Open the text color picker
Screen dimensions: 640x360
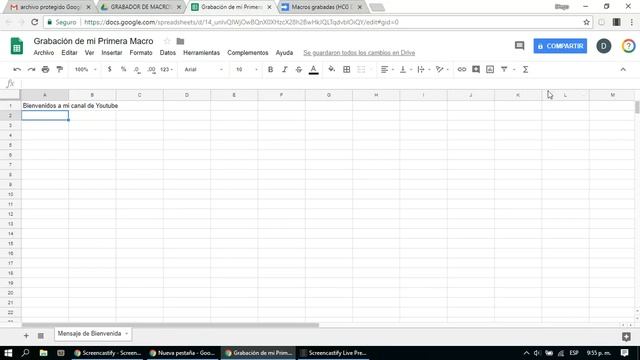[313, 70]
